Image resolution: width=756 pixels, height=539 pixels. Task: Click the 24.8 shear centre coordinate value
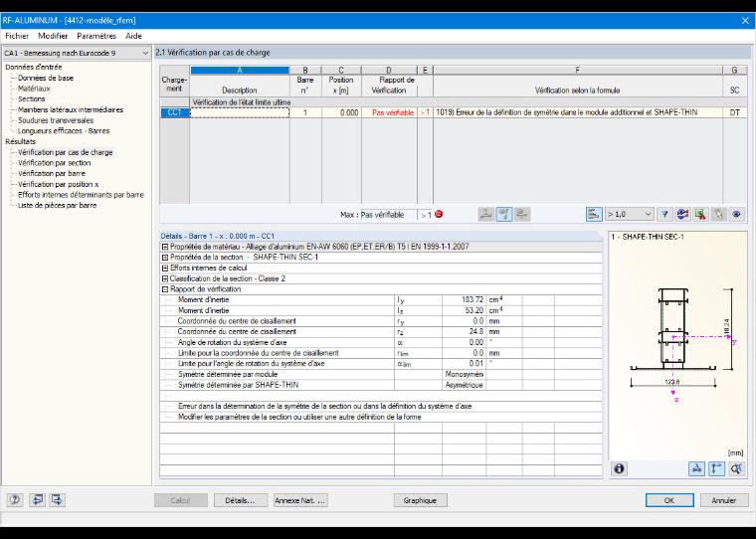464,332
